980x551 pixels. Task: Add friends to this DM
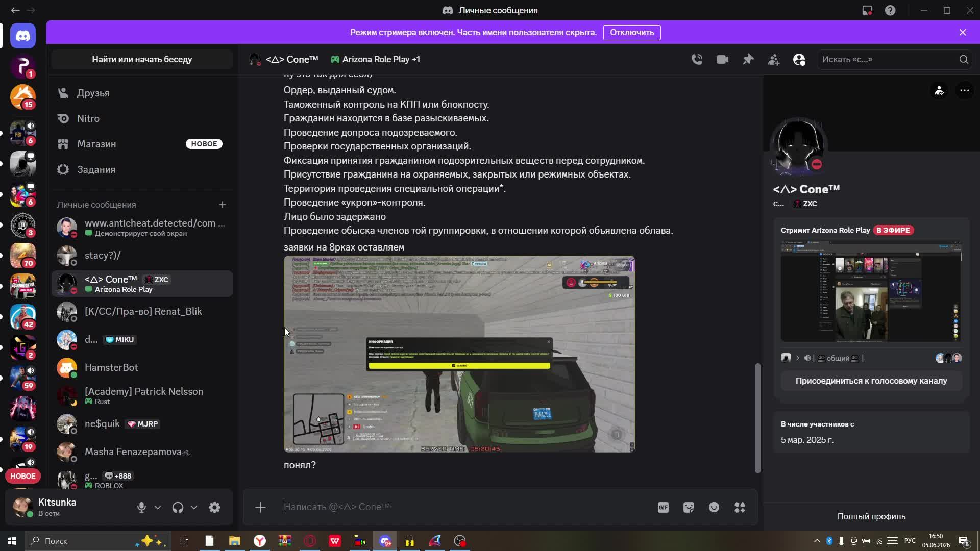coord(774,60)
